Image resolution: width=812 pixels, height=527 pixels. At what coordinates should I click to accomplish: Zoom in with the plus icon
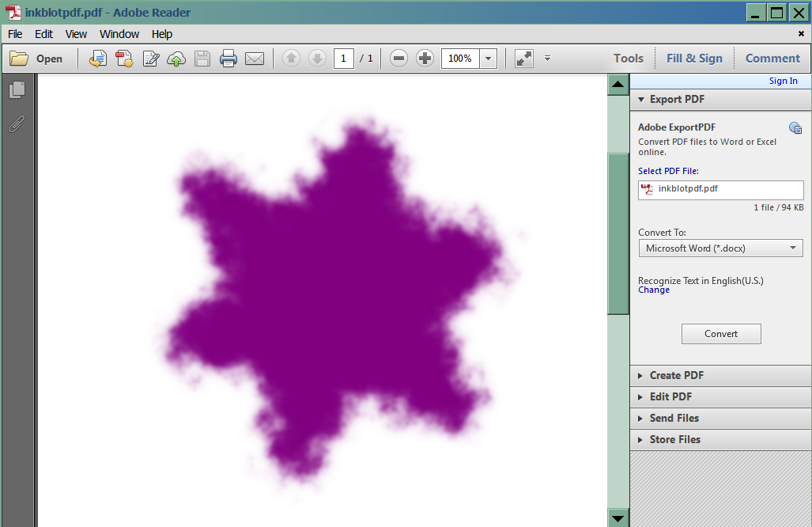425,59
